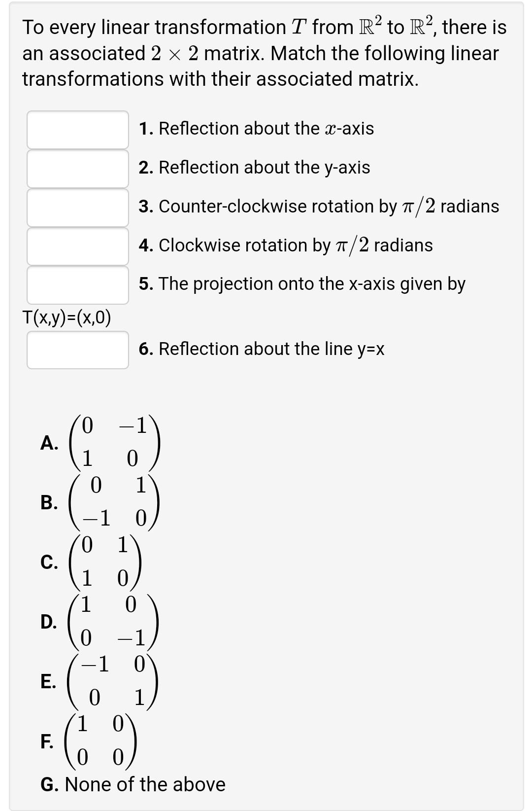The height and width of the screenshot is (811, 532).
Task: Click the answer box for counter-clockwise rotation
Action: coord(76,206)
